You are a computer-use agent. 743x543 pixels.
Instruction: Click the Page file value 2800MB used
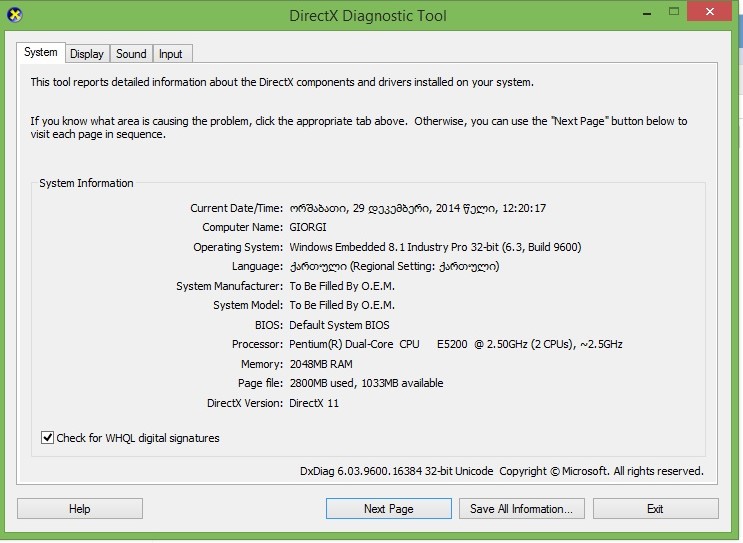pos(367,383)
